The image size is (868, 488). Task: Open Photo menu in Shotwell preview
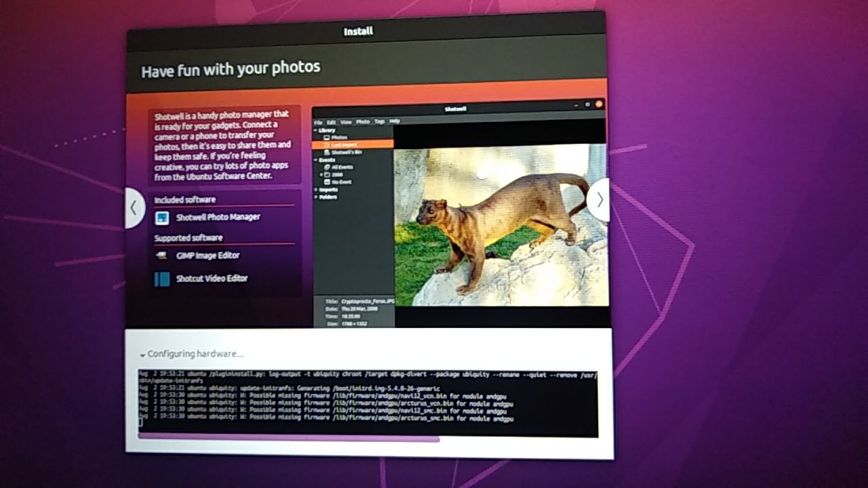click(363, 122)
